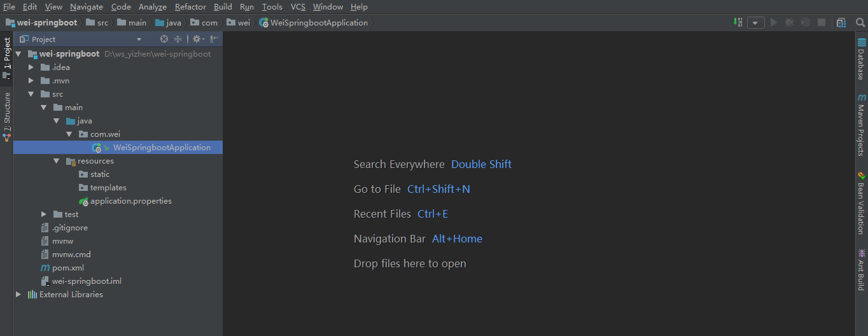
Task: Collapse the resources folder arrow
Action: pos(57,161)
